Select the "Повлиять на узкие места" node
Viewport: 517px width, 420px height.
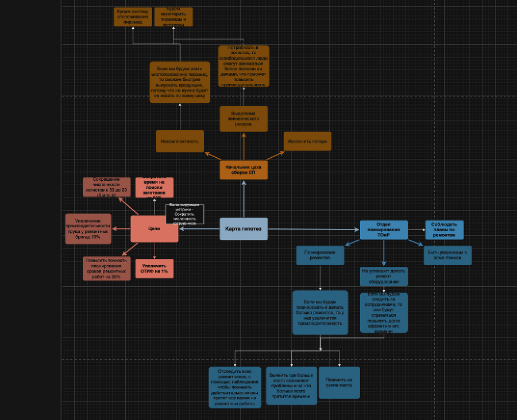339,383
